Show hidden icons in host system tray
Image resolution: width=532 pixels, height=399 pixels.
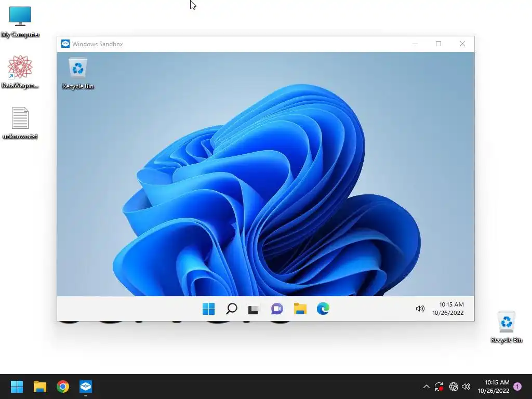click(427, 387)
